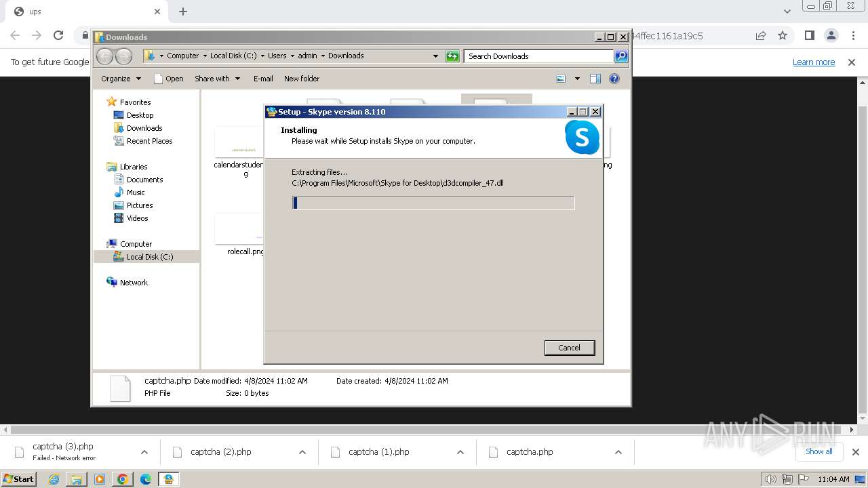Toggle the Chrome side panel icon

(x=809, y=35)
